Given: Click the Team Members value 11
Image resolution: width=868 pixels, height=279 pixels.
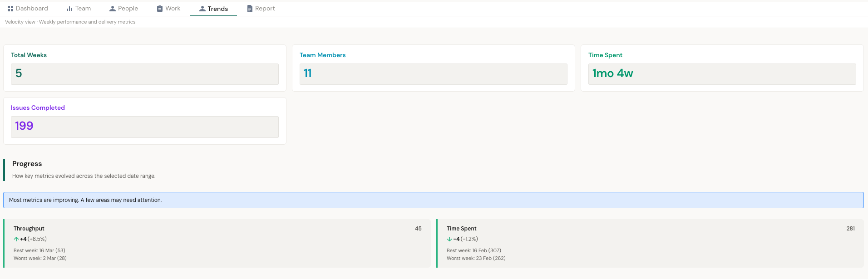Looking at the screenshot, I should tap(308, 73).
